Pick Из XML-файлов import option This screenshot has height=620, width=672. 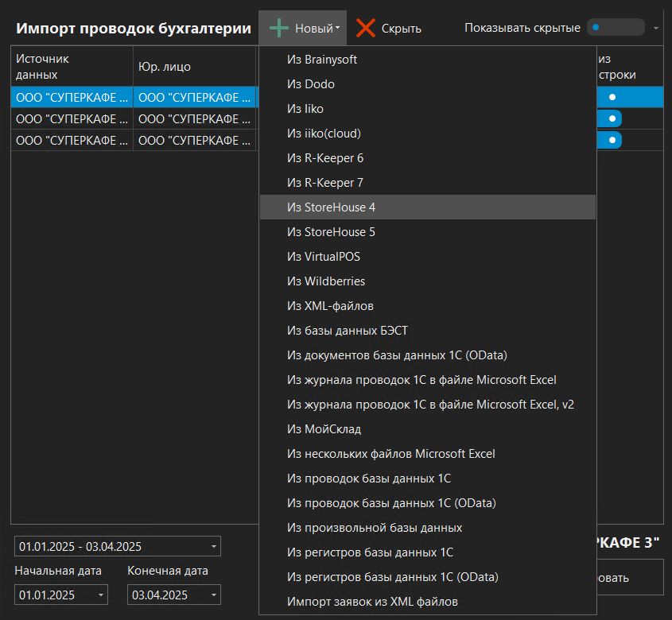[x=330, y=306]
